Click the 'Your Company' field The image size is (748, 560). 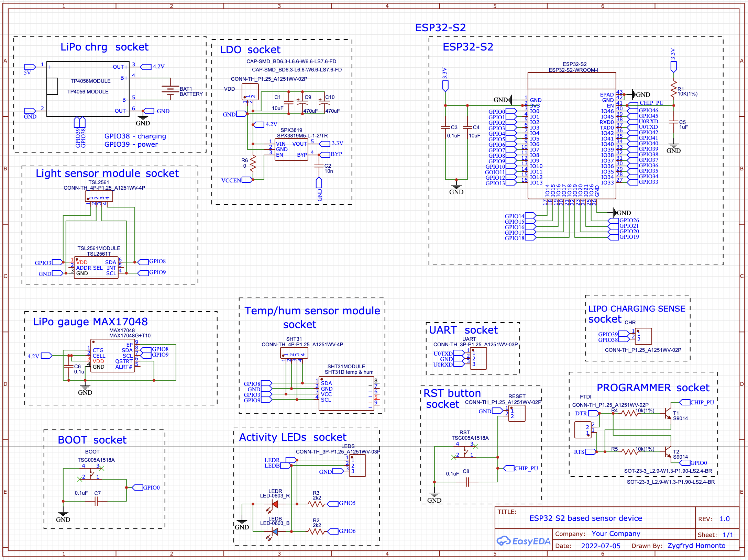pos(616,534)
